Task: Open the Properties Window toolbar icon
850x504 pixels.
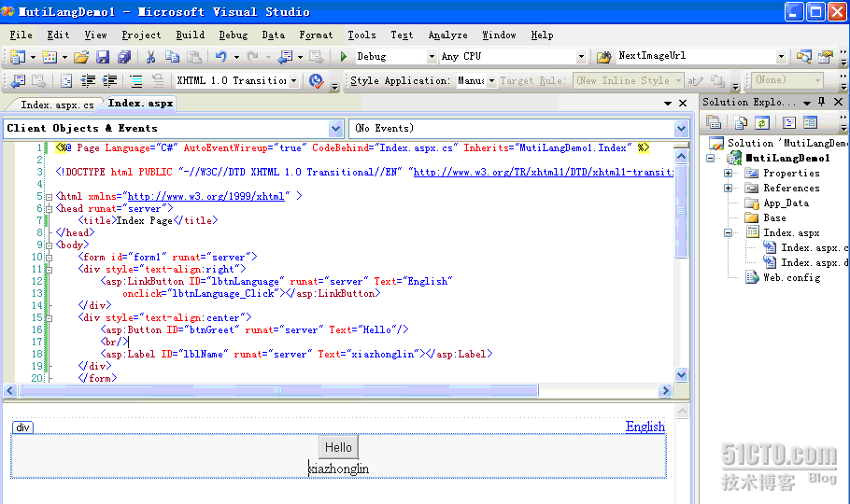Action: pos(826,56)
